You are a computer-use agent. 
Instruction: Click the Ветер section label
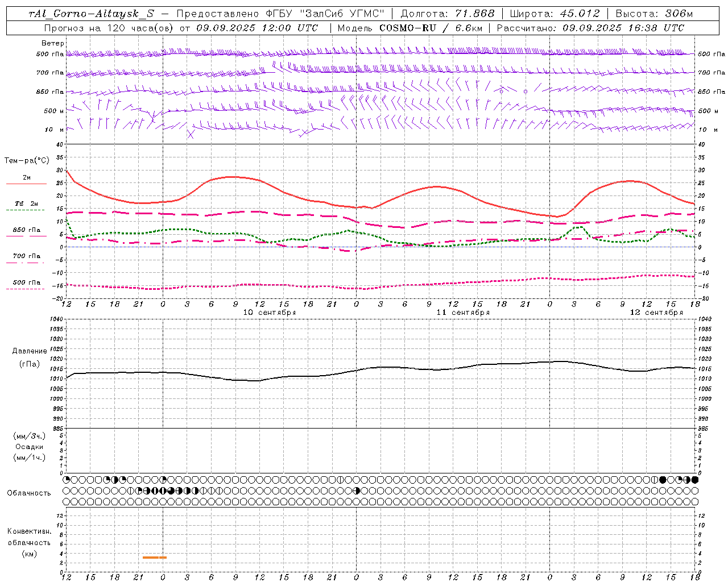(x=53, y=43)
